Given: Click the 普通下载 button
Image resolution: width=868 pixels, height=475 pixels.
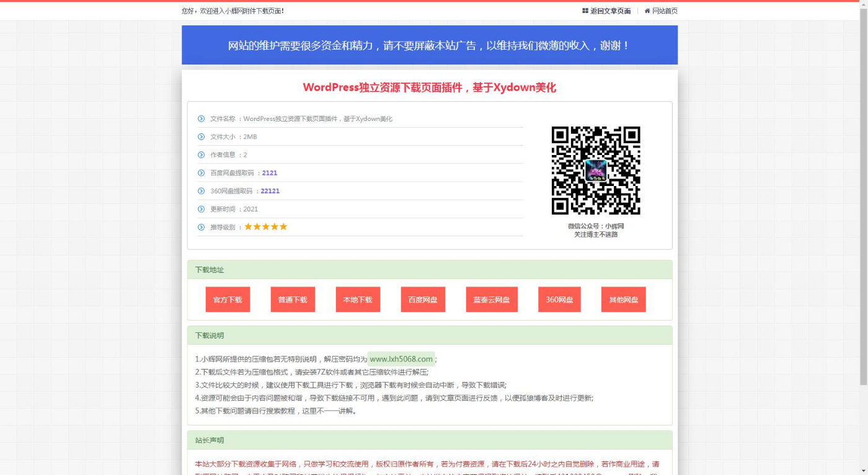Looking at the screenshot, I should tap(293, 300).
